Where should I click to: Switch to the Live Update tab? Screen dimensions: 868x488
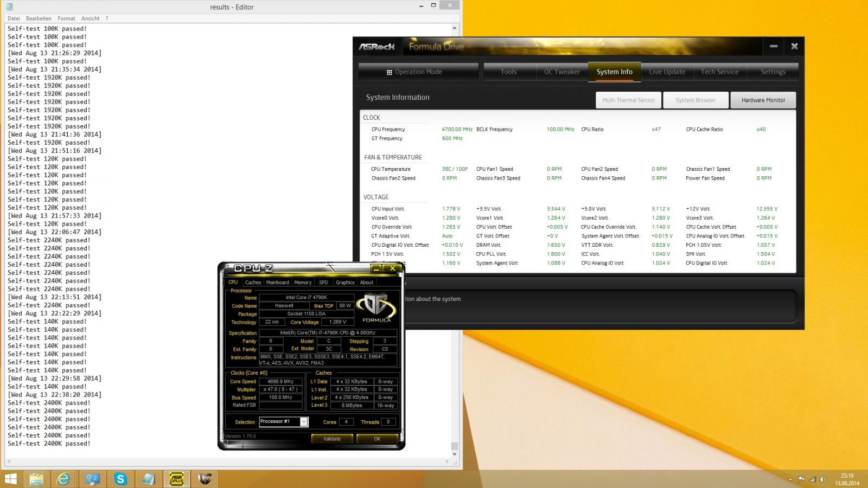(x=667, y=72)
